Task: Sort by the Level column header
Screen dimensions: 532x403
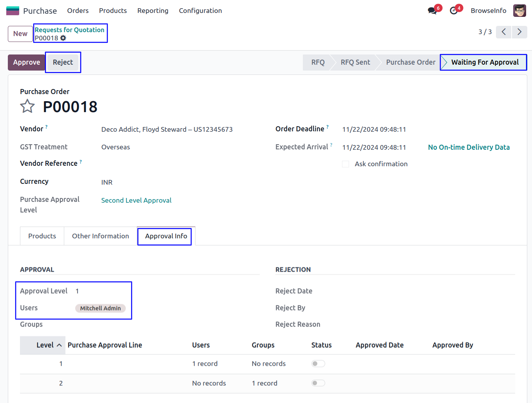Action: coord(45,345)
